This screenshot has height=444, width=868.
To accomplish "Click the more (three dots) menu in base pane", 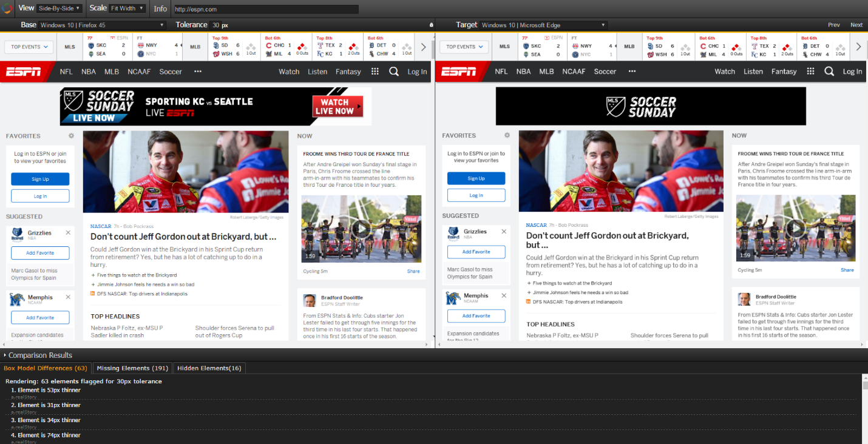I will (198, 72).
